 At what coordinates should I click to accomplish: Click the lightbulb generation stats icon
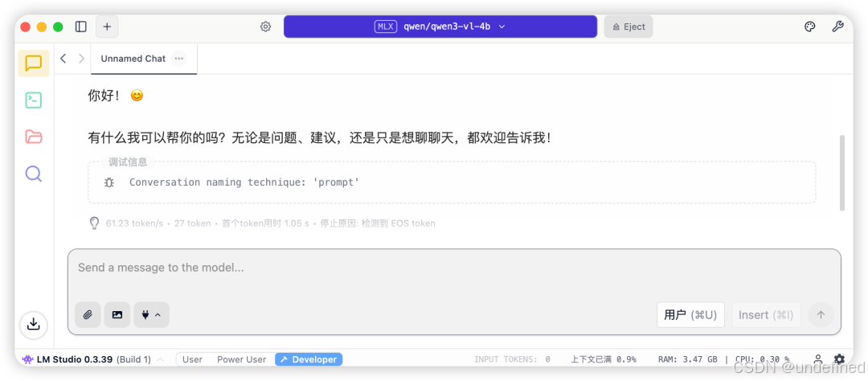click(95, 223)
